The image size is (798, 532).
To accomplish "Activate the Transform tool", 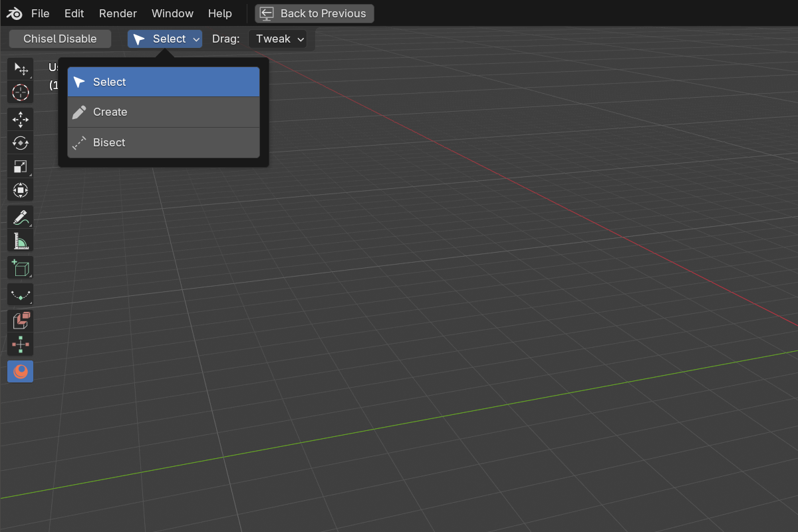I will 21,190.
